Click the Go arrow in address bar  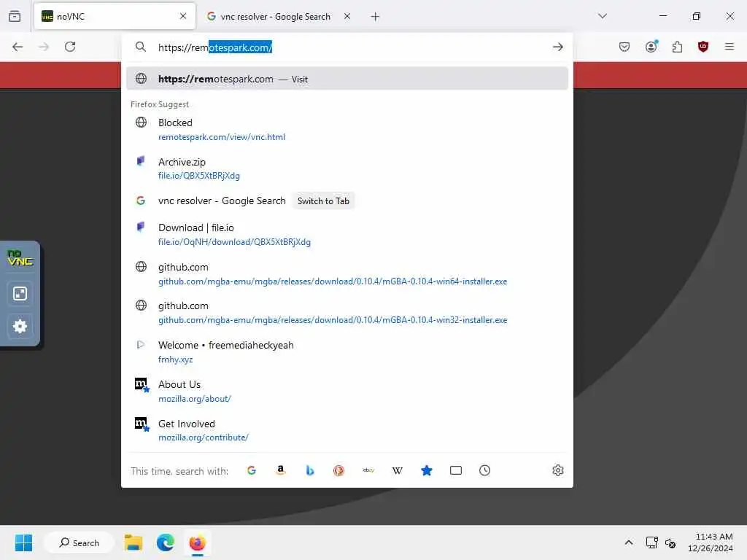click(558, 47)
